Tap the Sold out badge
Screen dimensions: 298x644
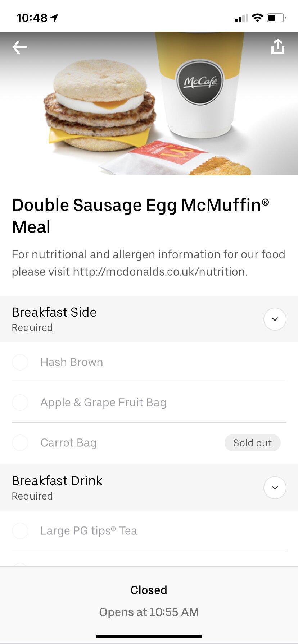(x=252, y=443)
